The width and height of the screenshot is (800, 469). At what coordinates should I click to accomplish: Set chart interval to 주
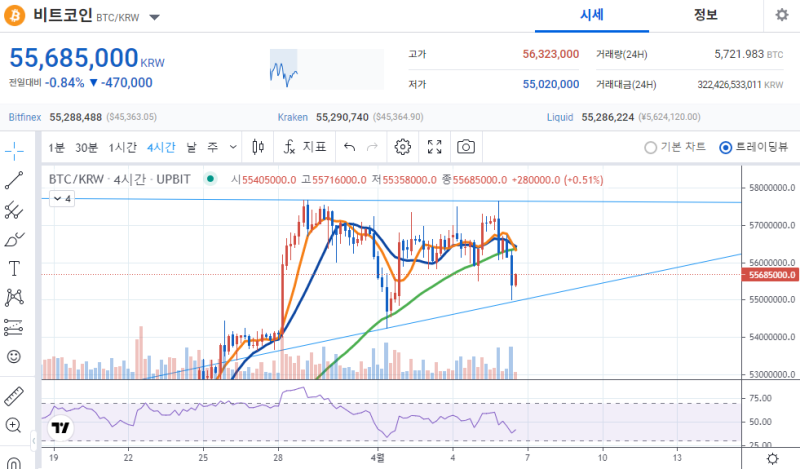point(212,147)
